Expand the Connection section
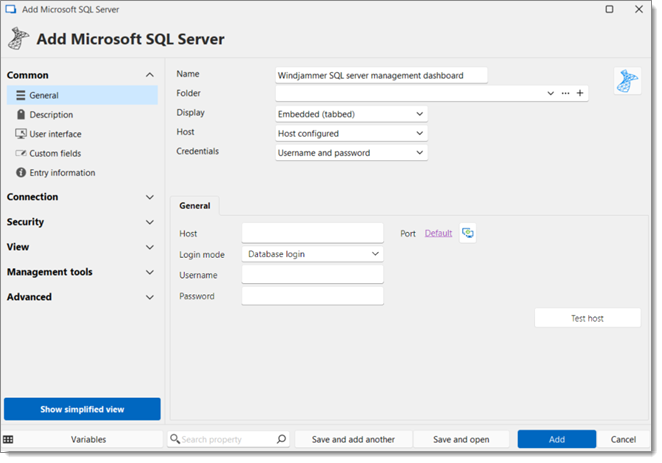Screen dimensions: 662x463 point(149,197)
